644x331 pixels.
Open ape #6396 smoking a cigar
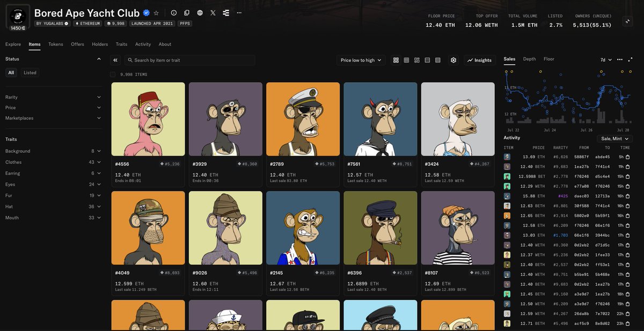tap(380, 242)
